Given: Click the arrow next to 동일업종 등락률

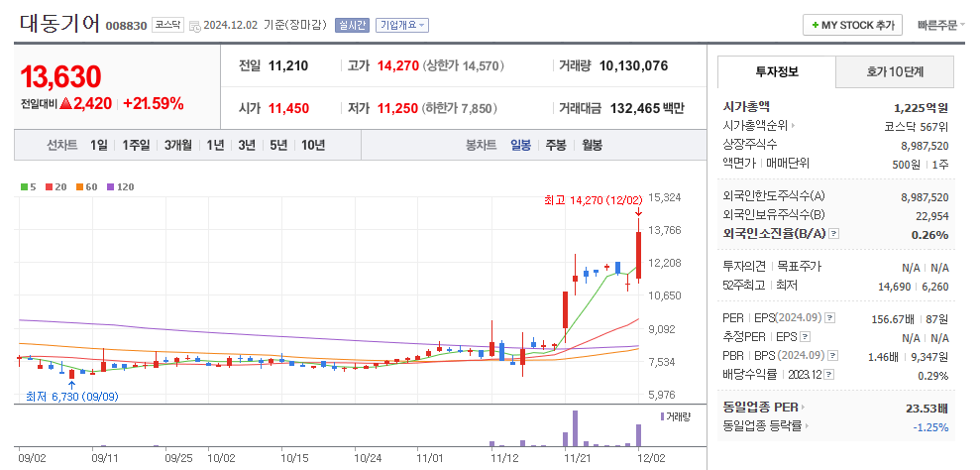Looking at the screenshot, I should coord(807,426).
